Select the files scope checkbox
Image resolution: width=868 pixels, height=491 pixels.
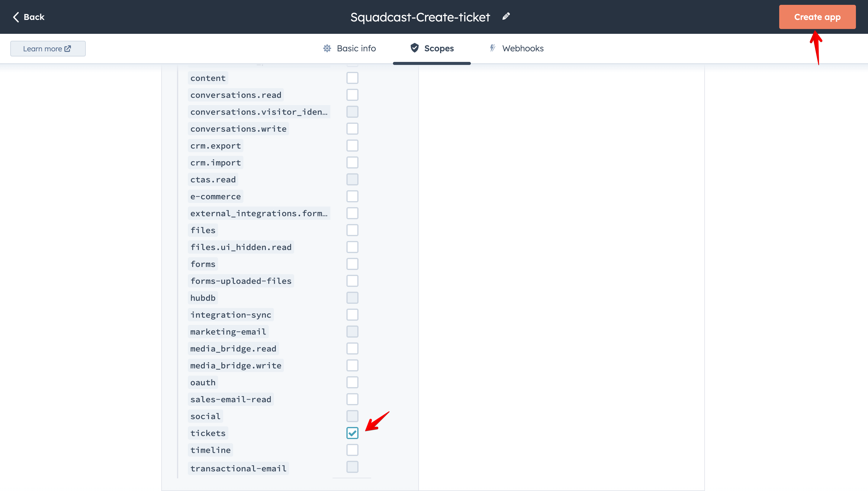352,230
